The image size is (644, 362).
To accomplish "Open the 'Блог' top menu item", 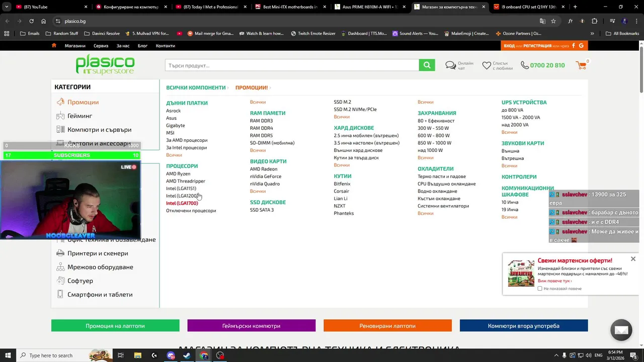I will (142, 46).
